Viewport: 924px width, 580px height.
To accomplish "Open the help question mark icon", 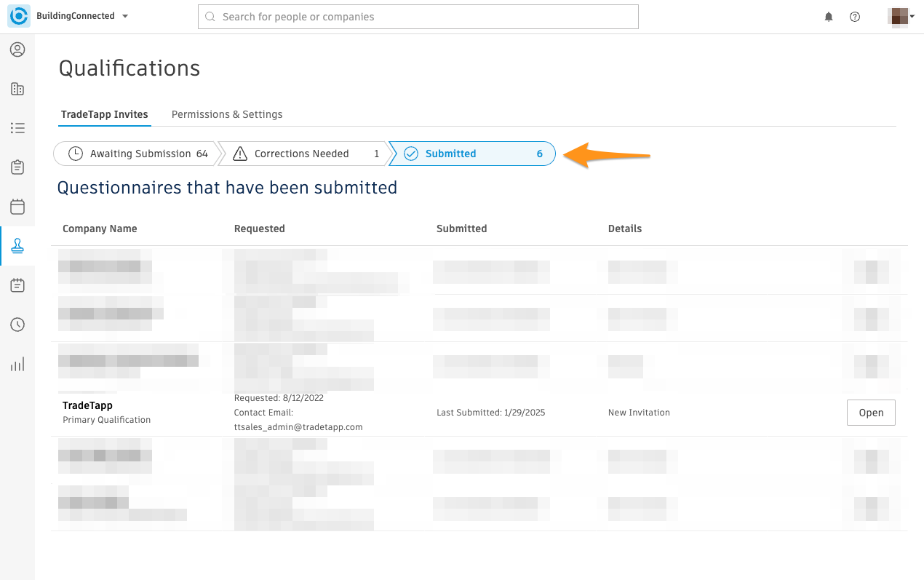I will (855, 17).
